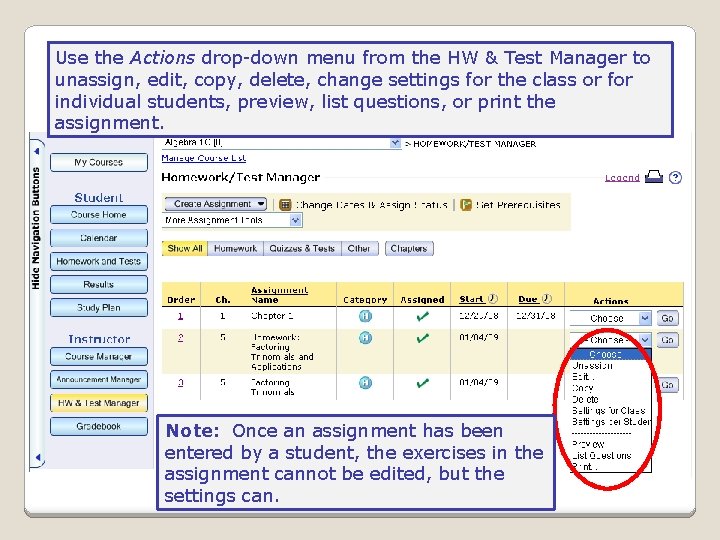This screenshot has width=720, height=540.
Task: Click the partly hidden Go button in order 3 row
Action: pyautogui.click(x=668, y=385)
